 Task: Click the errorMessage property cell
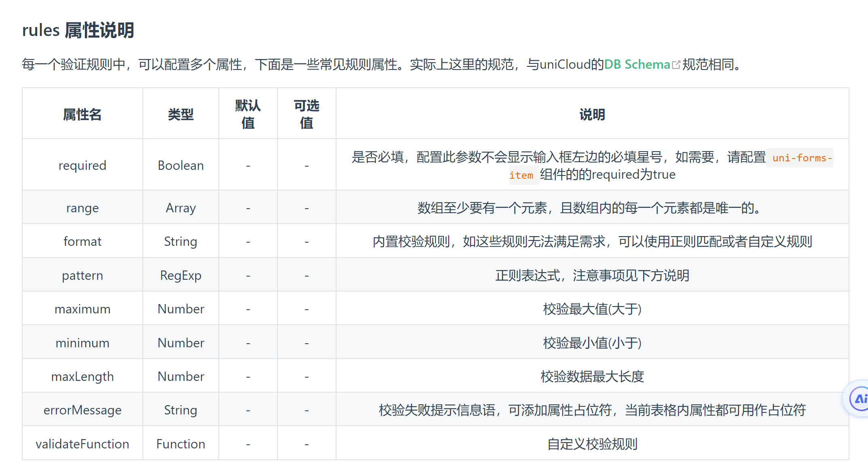[82, 410]
